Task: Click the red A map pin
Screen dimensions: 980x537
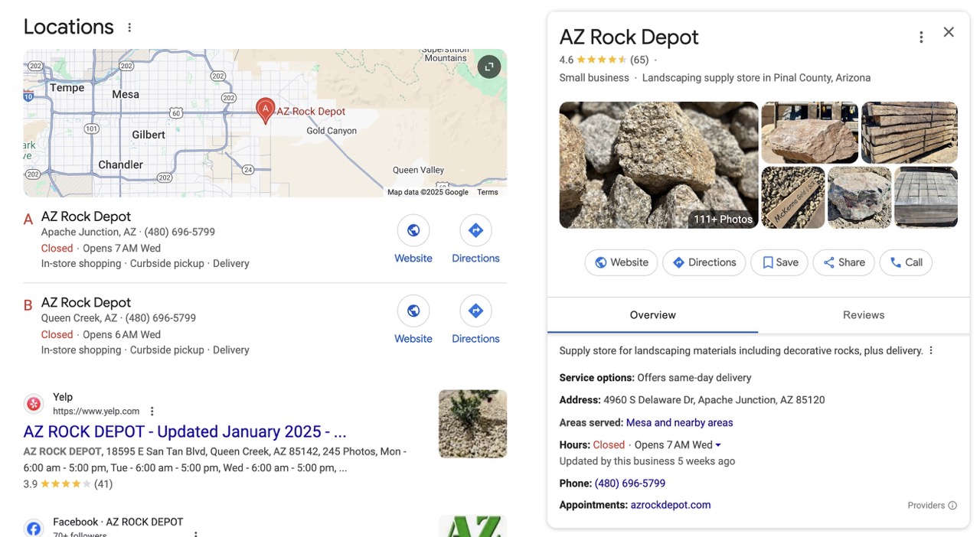Action: (x=265, y=111)
